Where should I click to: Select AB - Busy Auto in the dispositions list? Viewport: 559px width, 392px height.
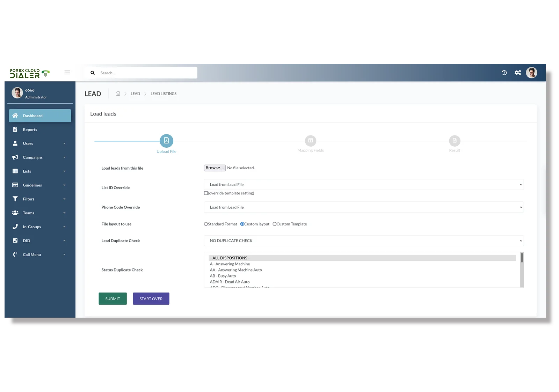tap(223, 276)
